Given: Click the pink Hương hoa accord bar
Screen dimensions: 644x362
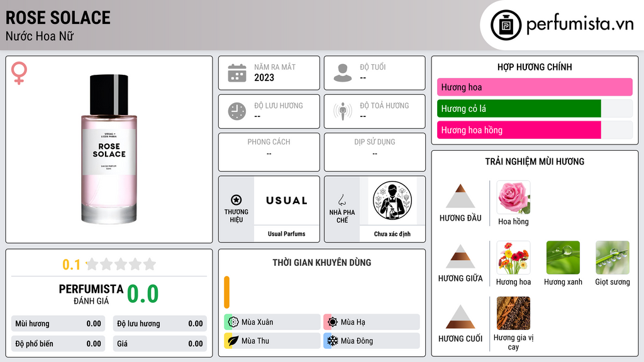Looking at the screenshot, I should click(x=535, y=87).
